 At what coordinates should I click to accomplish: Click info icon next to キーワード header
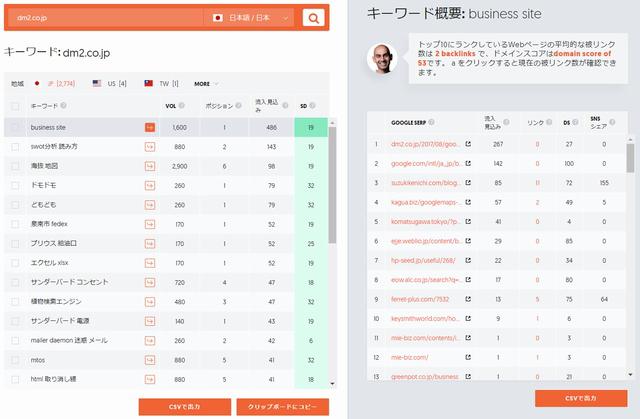pos(63,105)
